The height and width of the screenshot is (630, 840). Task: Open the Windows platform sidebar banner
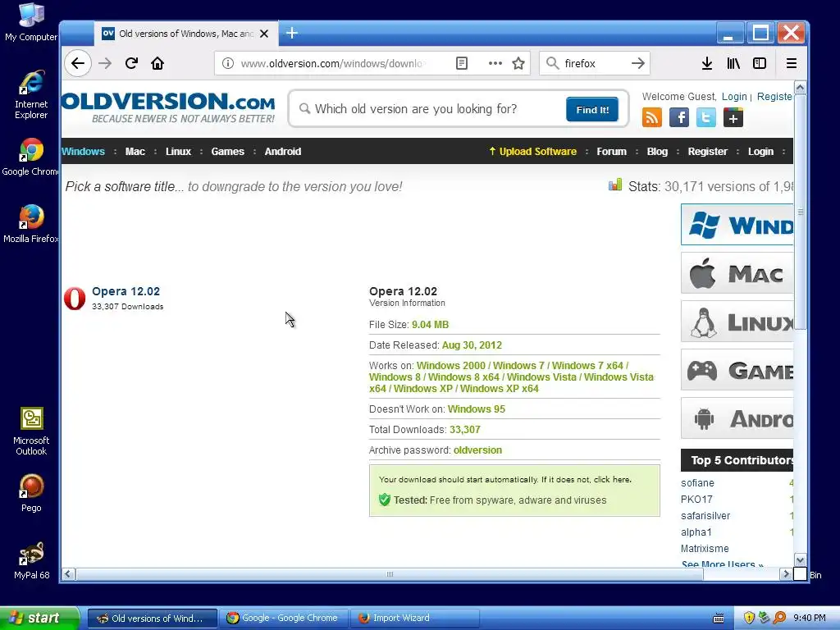coord(737,225)
